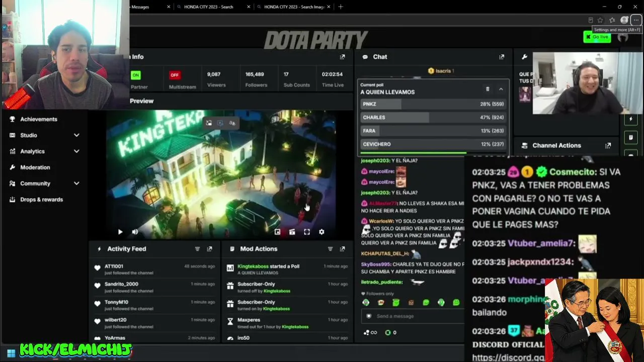Viewport: 644px width, 362px height.
Task: Close the HONDA CITY 2023 - Search tab
Action: click(250, 7)
